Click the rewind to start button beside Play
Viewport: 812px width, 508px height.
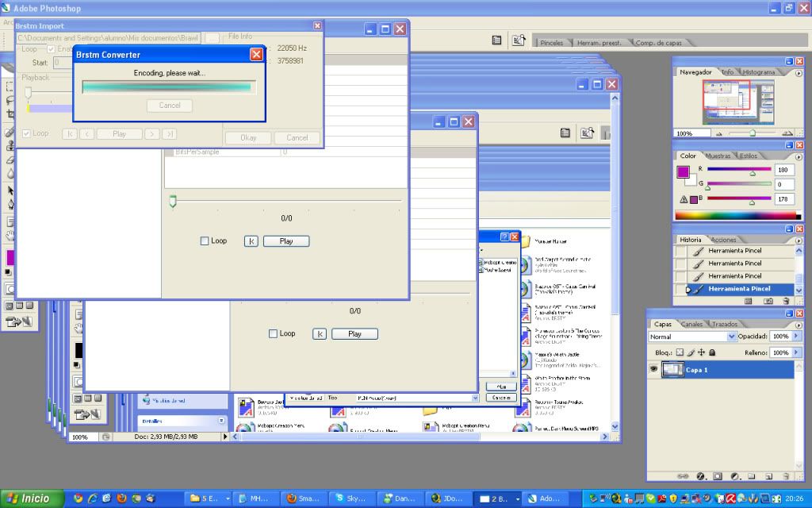coord(251,241)
